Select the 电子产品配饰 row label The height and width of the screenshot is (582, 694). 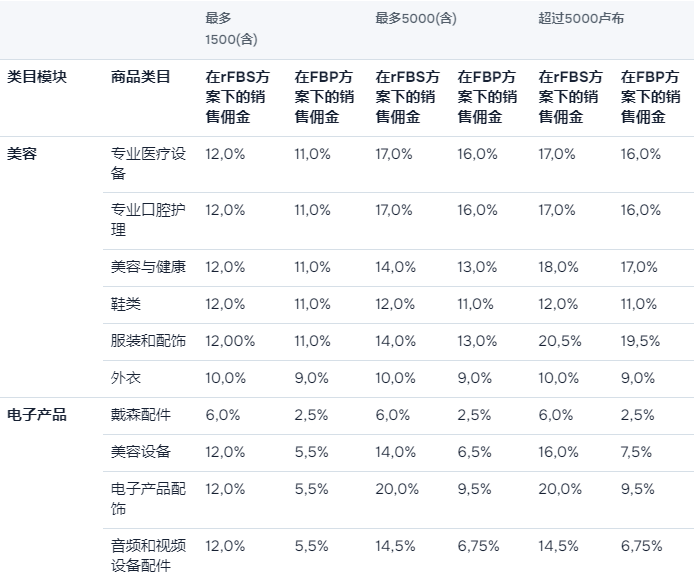tap(148, 499)
